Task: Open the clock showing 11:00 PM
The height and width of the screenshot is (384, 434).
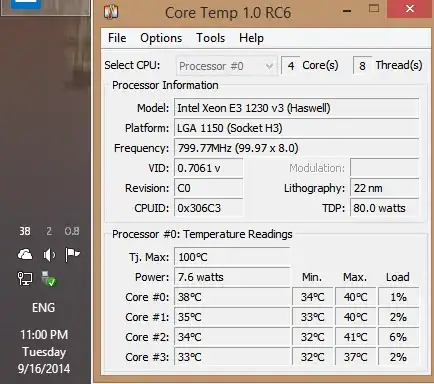Action: [44, 335]
